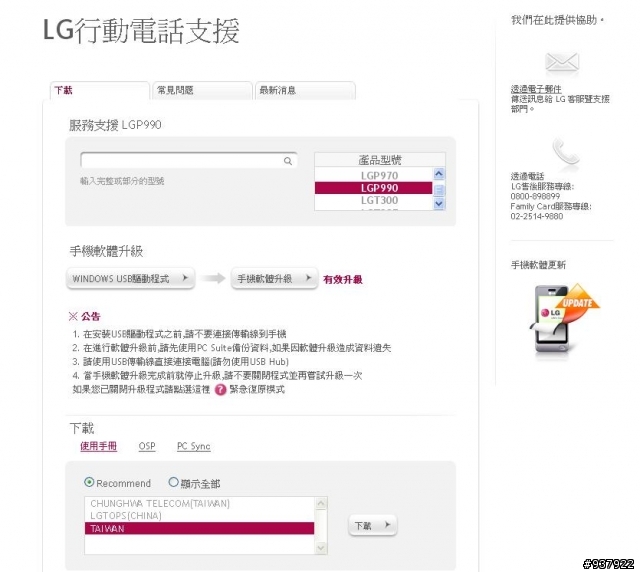
Task: Click the search magnifier icon in model field
Action: pos(288,161)
